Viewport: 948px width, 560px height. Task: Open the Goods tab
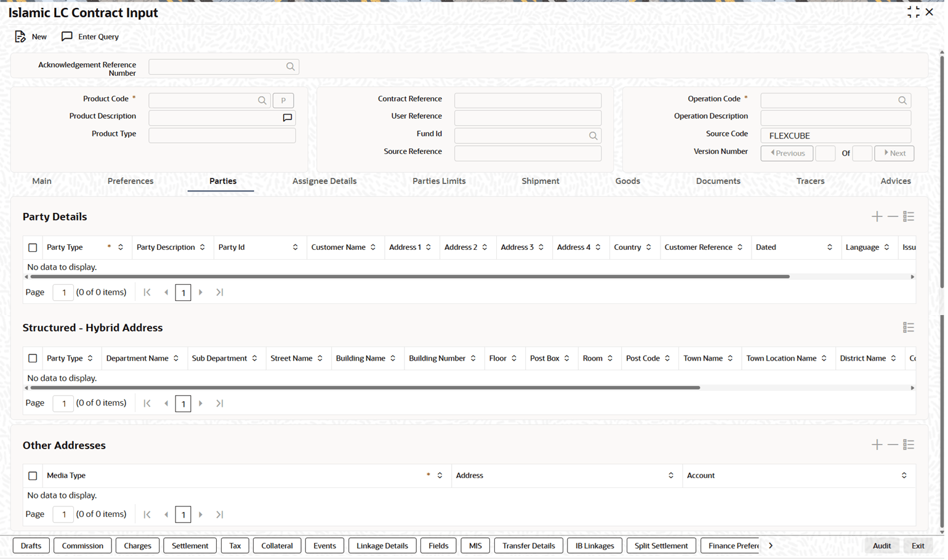[628, 182]
